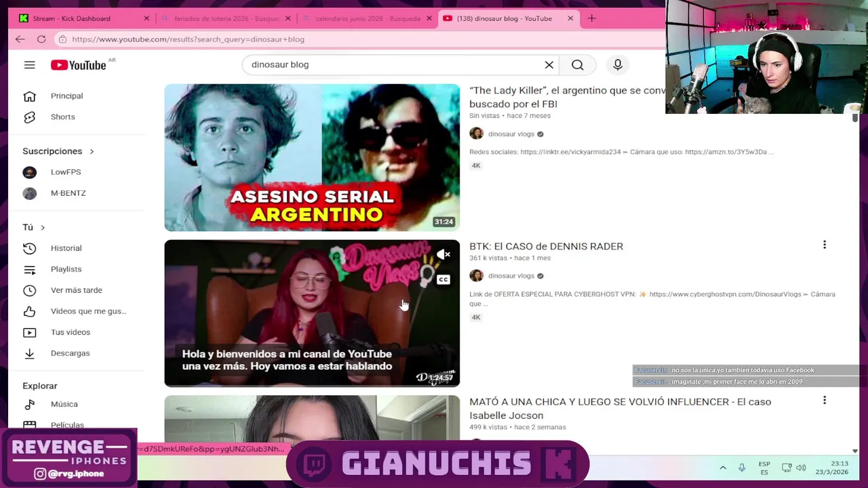The height and width of the screenshot is (488, 868).
Task: Open a new browser tab
Action: 592,18
